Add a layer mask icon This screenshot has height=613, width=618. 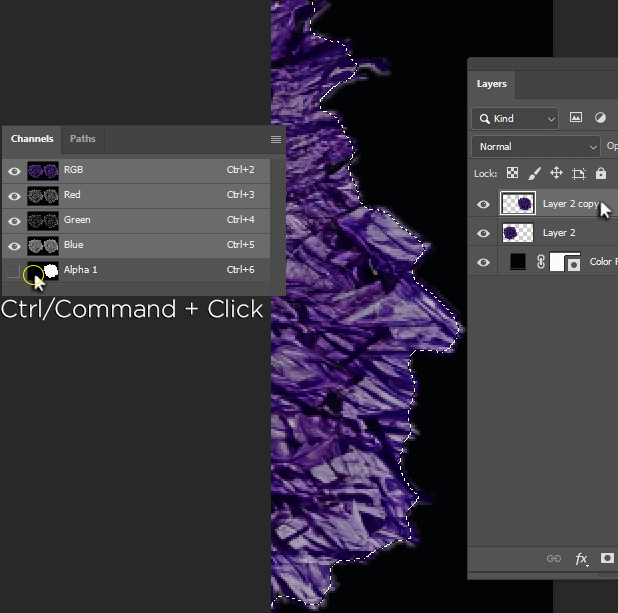coord(607,558)
